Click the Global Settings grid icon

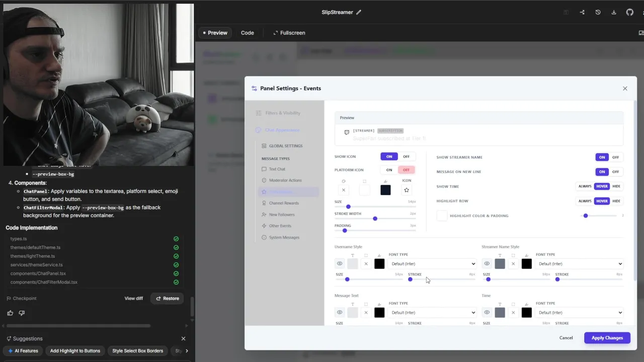264,146
